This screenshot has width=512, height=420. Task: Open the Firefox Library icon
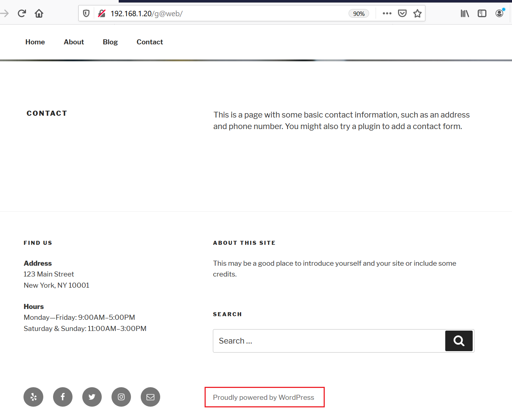coord(465,14)
